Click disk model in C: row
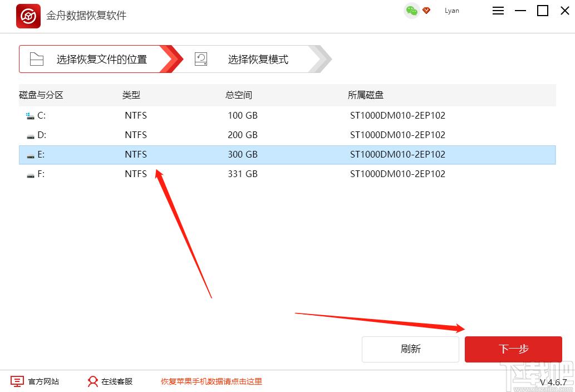 [x=397, y=115]
